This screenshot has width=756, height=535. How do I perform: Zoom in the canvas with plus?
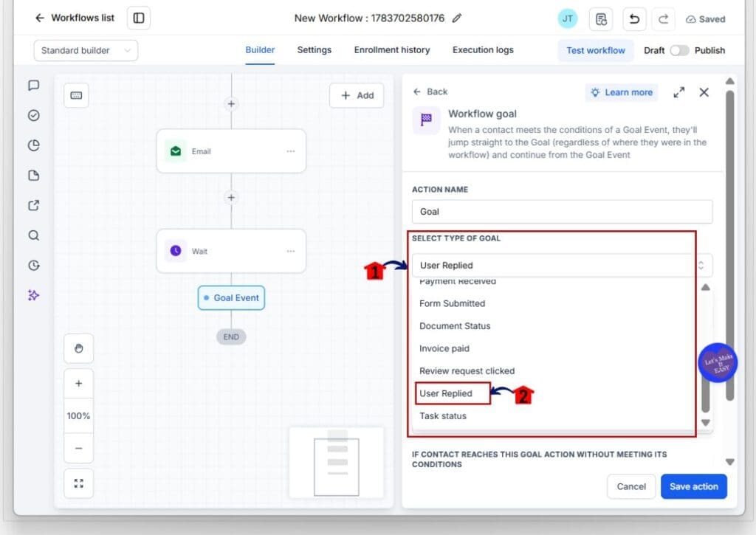(78, 384)
